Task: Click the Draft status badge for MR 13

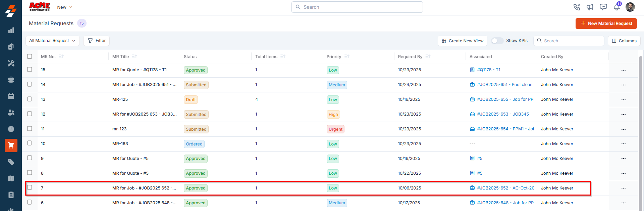Action: [x=191, y=100]
